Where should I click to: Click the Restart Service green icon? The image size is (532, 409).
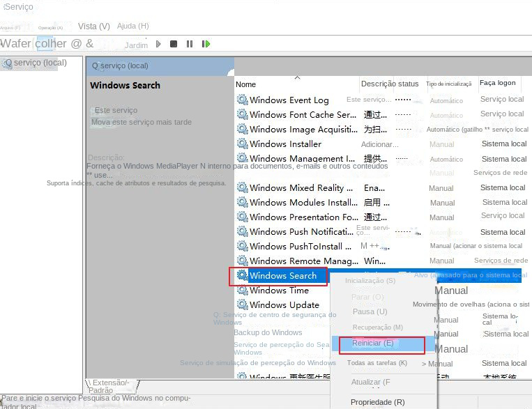(206, 44)
